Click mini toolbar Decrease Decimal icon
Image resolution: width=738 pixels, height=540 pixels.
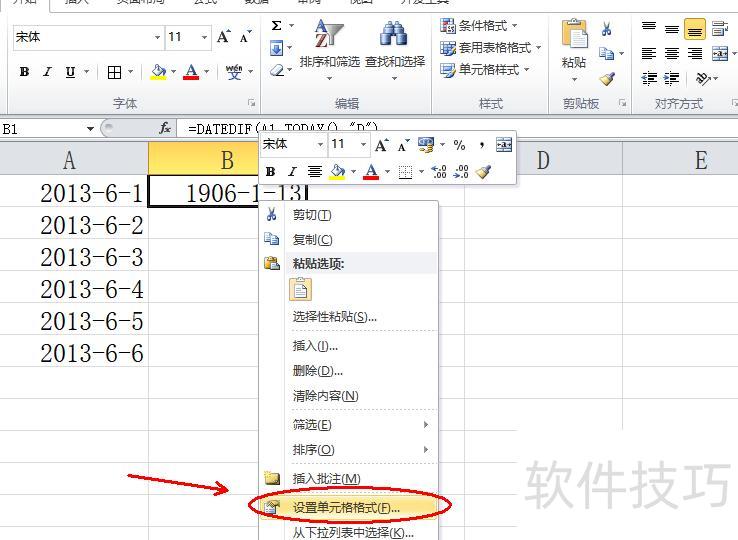pos(461,172)
